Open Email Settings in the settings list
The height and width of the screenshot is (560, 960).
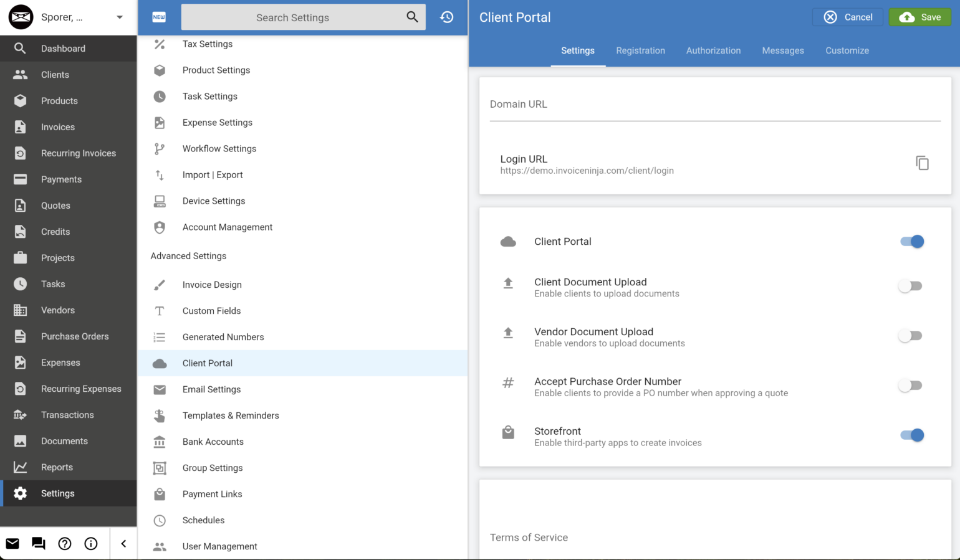[x=211, y=389]
